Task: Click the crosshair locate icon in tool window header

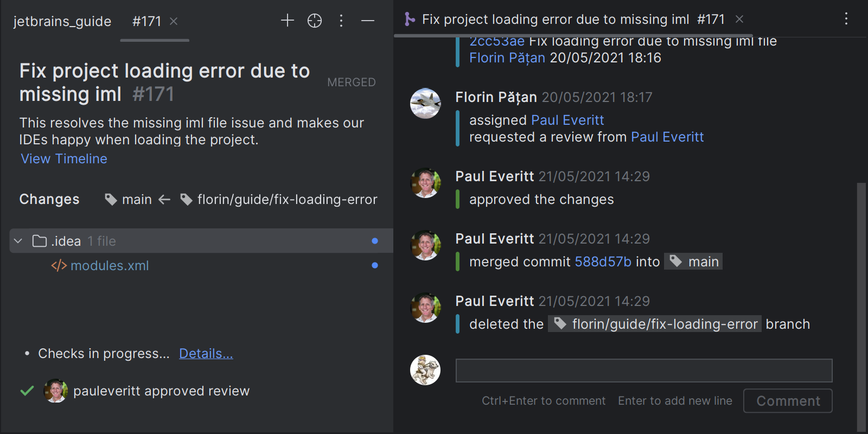Action: click(x=315, y=21)
